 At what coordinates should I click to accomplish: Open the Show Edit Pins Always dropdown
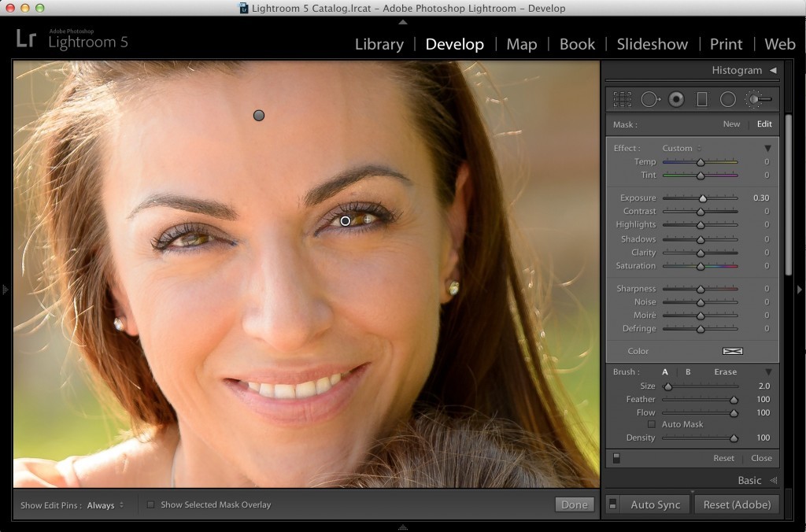click(105, 505)
